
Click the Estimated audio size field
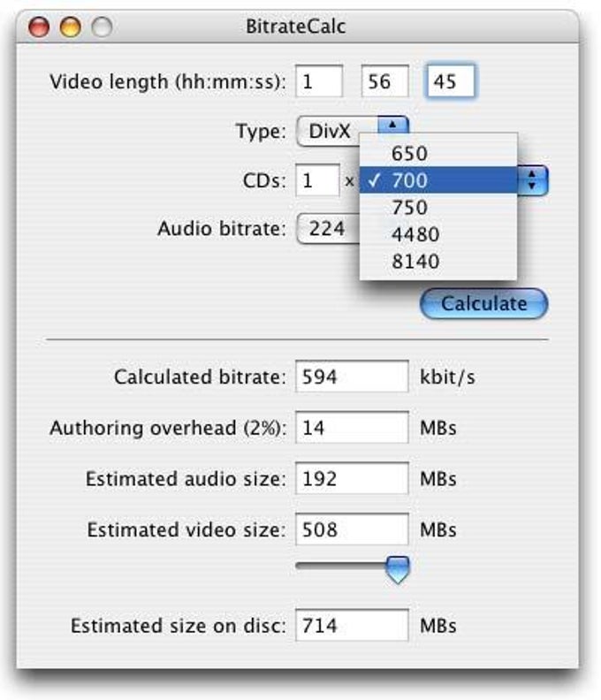coord(352,479)
